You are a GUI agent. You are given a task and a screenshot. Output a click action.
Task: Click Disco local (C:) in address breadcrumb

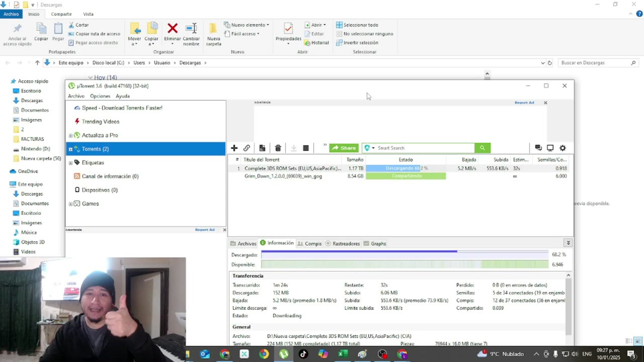pyautogui.click(x=108, y=63)
